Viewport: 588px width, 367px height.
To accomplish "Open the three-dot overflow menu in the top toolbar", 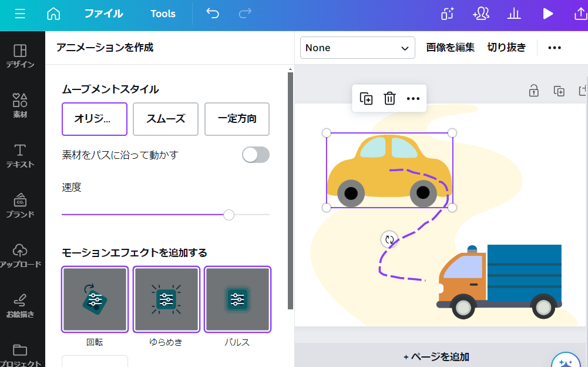I will (555, 48).
